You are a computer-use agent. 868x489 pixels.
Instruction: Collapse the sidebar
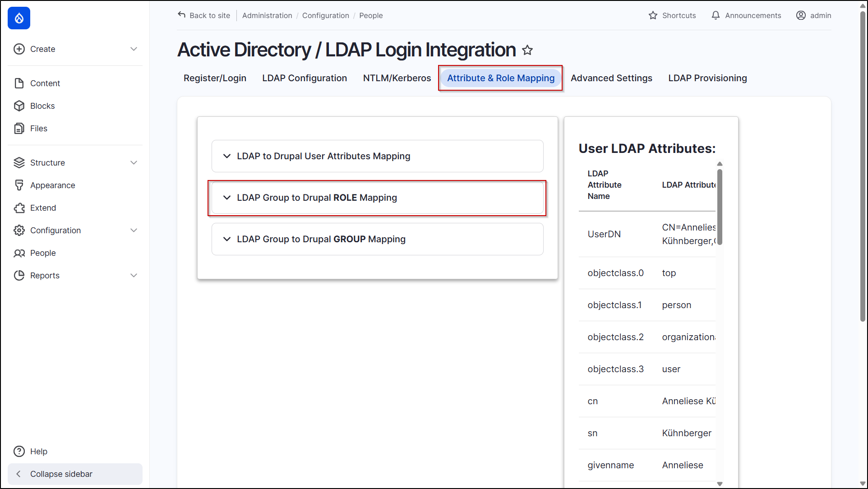61,474
